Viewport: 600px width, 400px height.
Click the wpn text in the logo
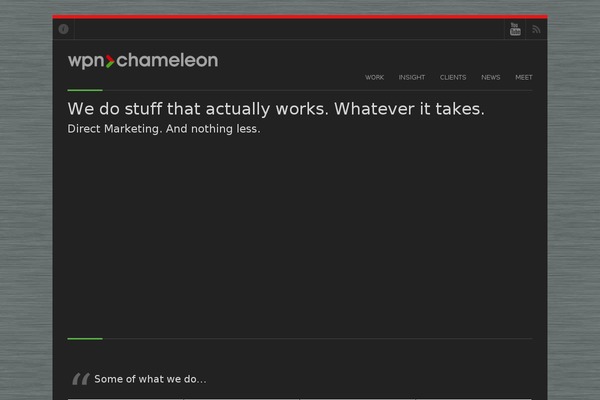coord(86,62)
